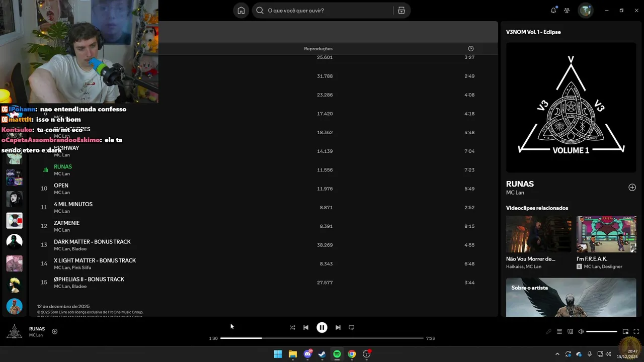Sort by the clock duration column icon
The image size is (644, 362).
point(471,49)
